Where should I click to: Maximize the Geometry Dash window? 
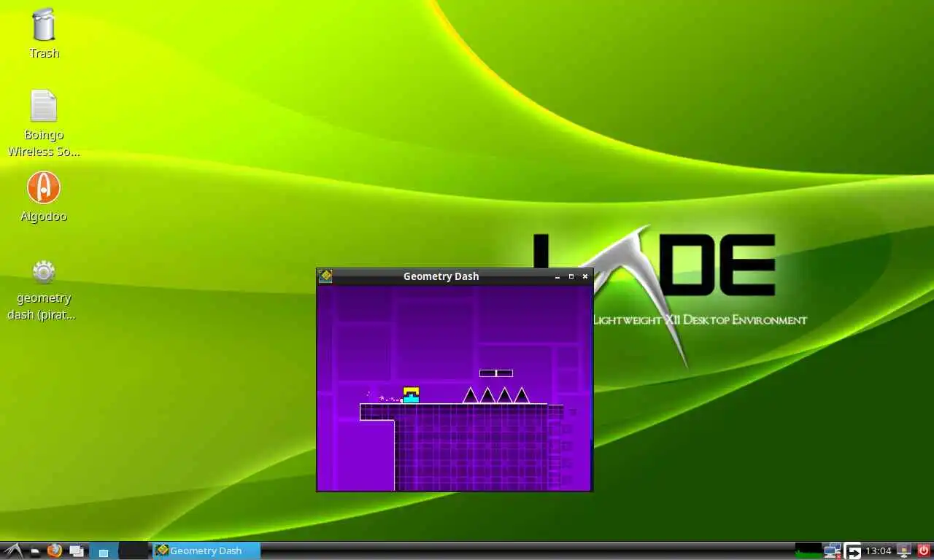pyautogui.click(x=571, y=276)
